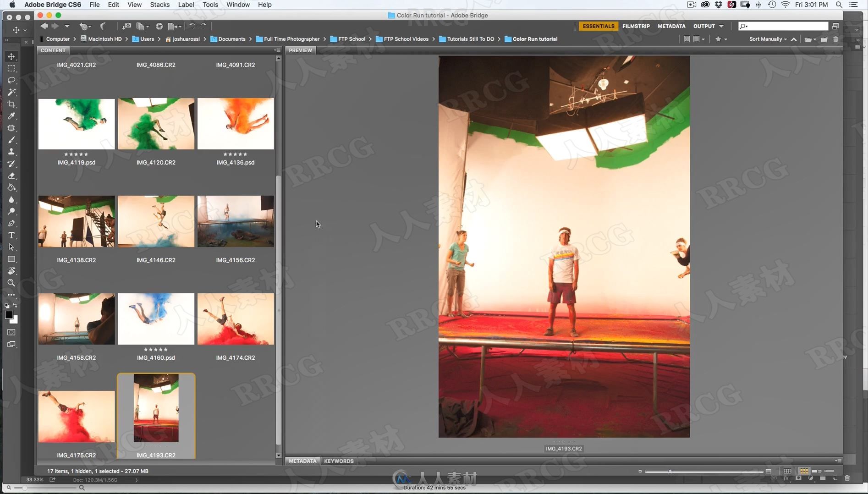
Task: Rotate the image 90 degrees counterclockwise
Action: pyautogui.click(x=192, y=26)
